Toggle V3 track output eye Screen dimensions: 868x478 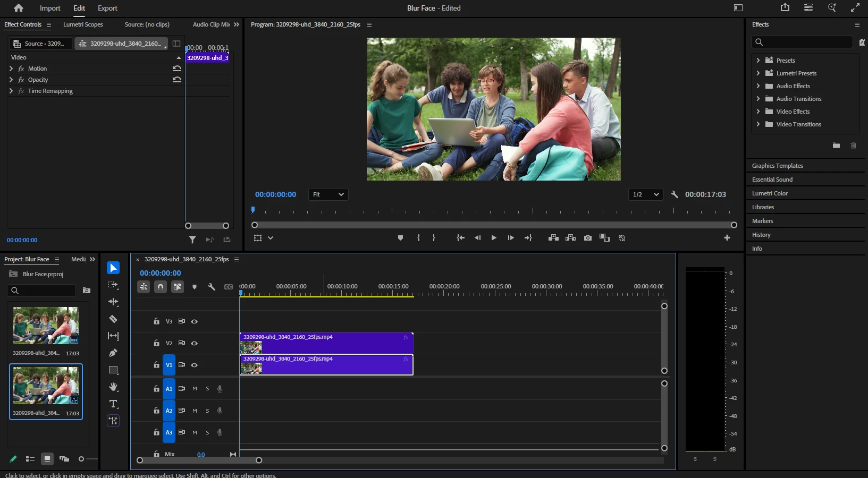[195, 321]
